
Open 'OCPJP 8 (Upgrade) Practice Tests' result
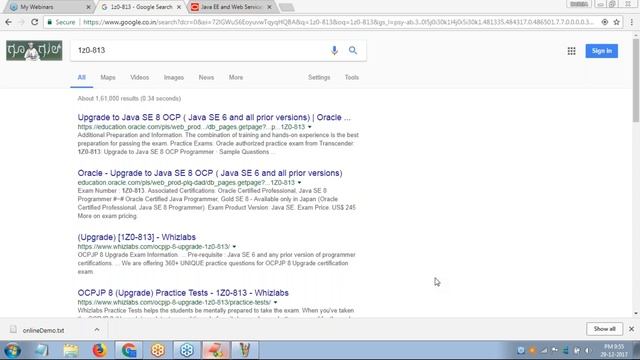point(183,293)
